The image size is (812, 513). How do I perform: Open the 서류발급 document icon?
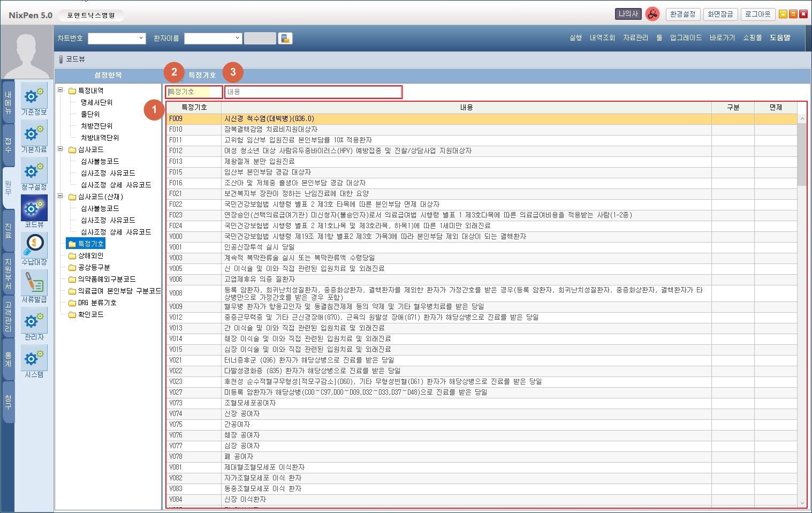coord(34,284)
